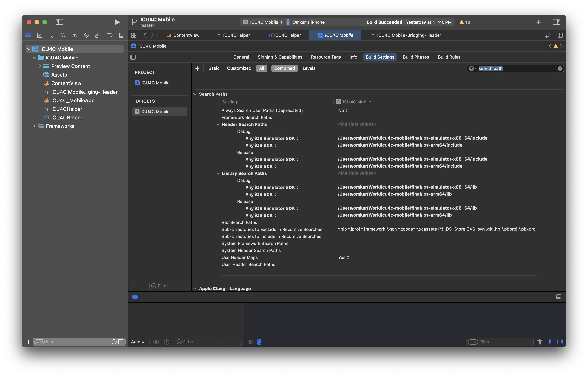Run the project with the play button
The width and height of the screenshot is (588, 376).
(x=117, y=22)
